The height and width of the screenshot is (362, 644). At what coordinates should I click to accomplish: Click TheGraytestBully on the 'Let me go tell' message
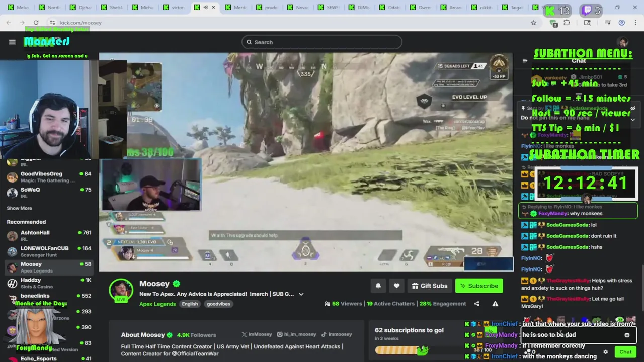point(568,299)
